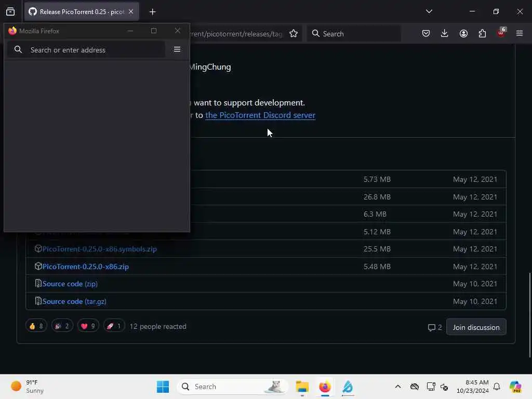
Task: Open the weather widget showing 91°F Sunny
Action: 27,387
